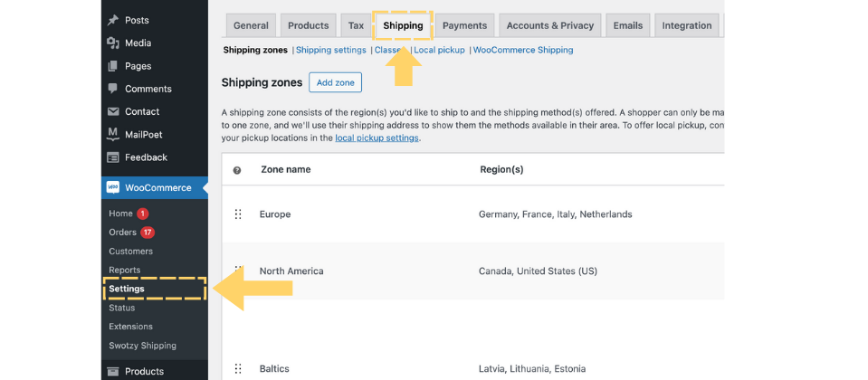Switch to the Integration tab
Image resolution: width=868 pixels, height=380 pixels.
click(x=687, y=25)
